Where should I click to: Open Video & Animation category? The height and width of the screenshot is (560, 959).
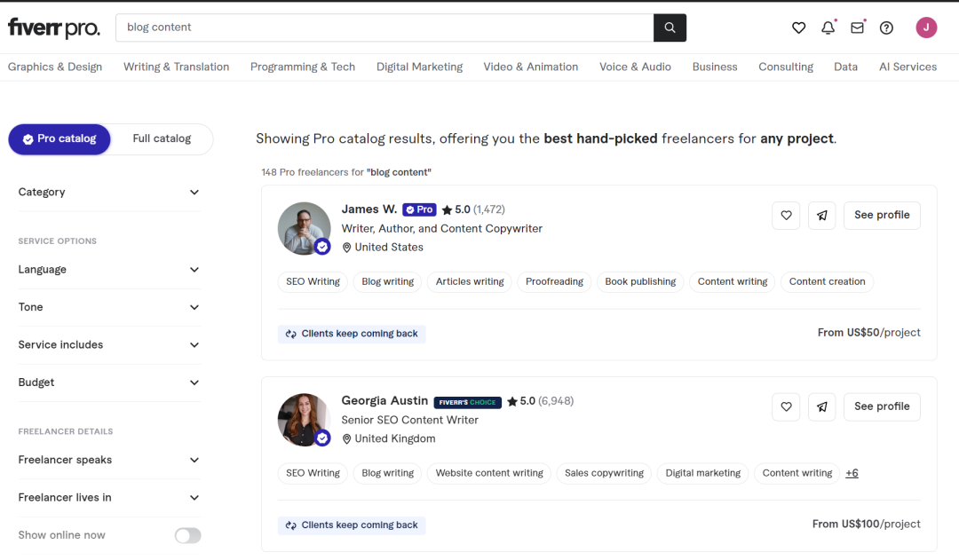(x=531, y=67)
